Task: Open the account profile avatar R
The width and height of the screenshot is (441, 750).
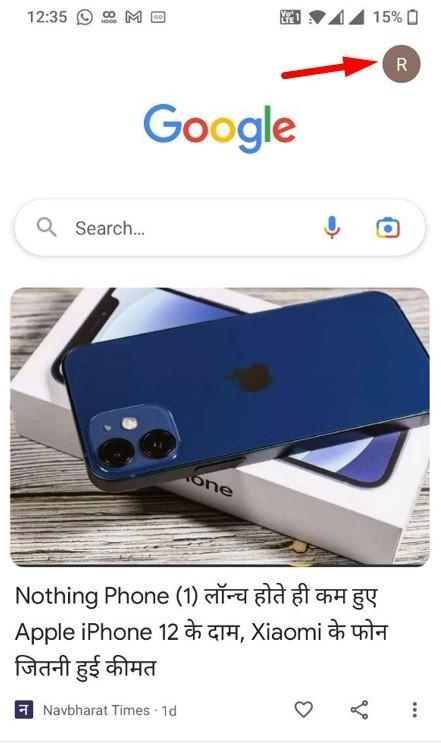Action: click(401, 64)
